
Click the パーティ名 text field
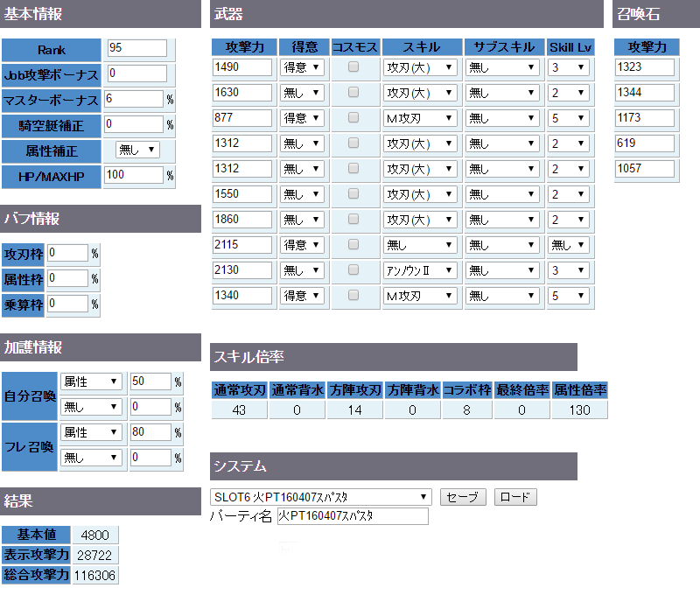[x=353, y=516]
